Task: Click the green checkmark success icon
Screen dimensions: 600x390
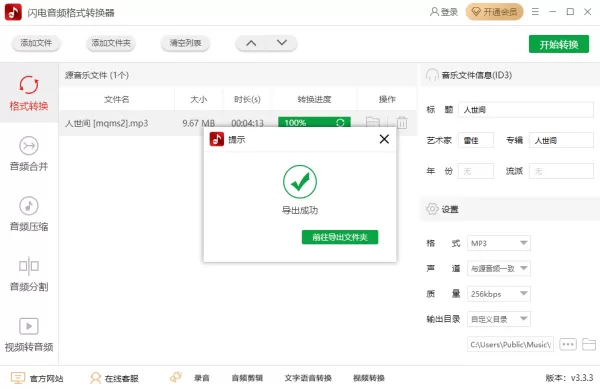Action: click(x=300, y=182)
